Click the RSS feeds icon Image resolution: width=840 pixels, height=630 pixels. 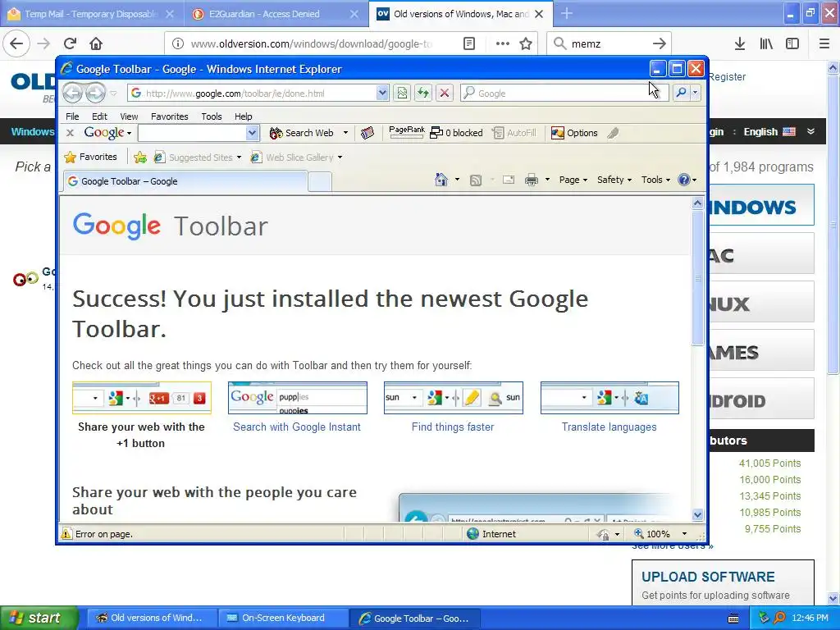(476, 180)
